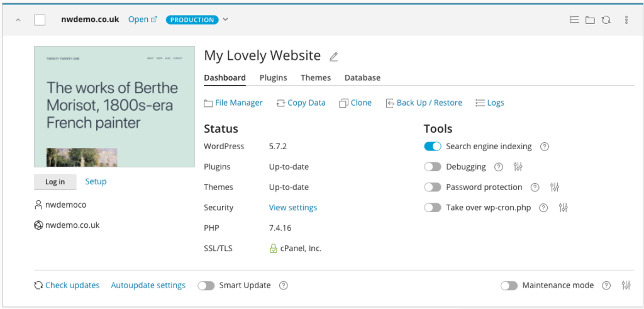This screenshot has height=309, width=644.
Task: Click the Clone icon
Action: tap(343, 103)
